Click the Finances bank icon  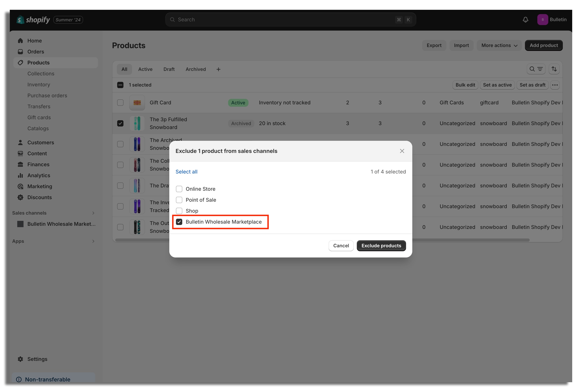[21, 164]
